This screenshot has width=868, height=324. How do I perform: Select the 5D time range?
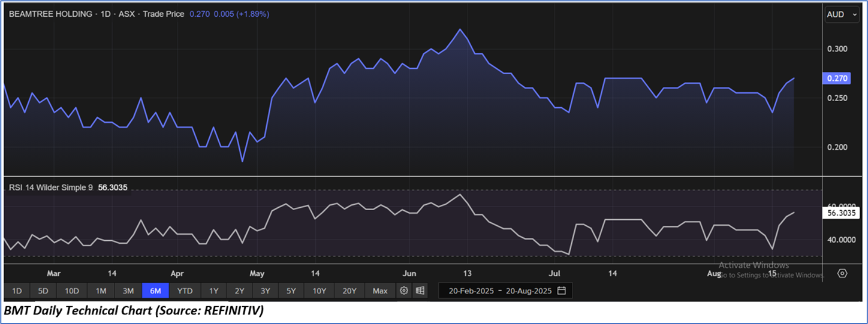[x=43, y=291]
